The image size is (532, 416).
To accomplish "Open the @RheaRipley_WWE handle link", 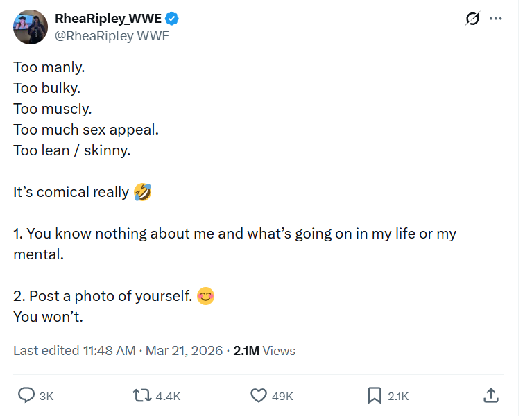I will (112, 36).
